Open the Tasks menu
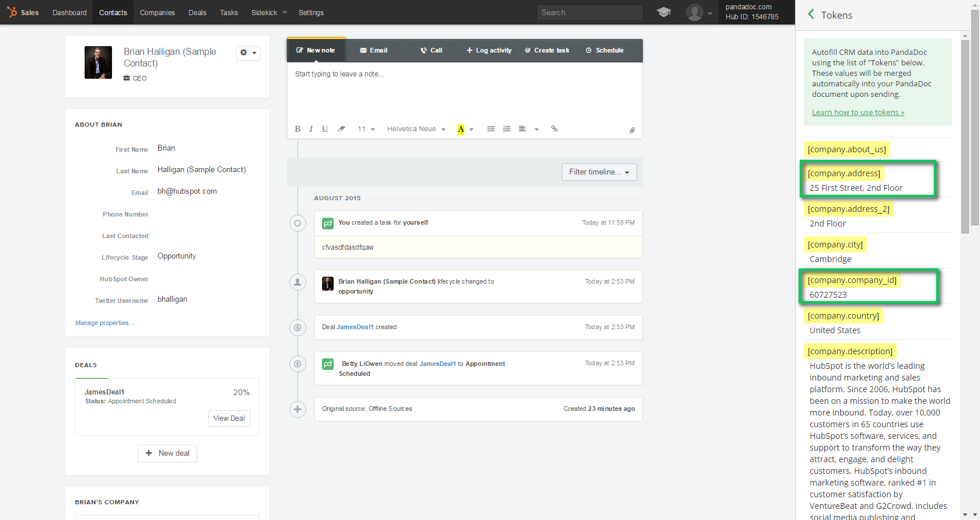 click(x=229, y=12)
